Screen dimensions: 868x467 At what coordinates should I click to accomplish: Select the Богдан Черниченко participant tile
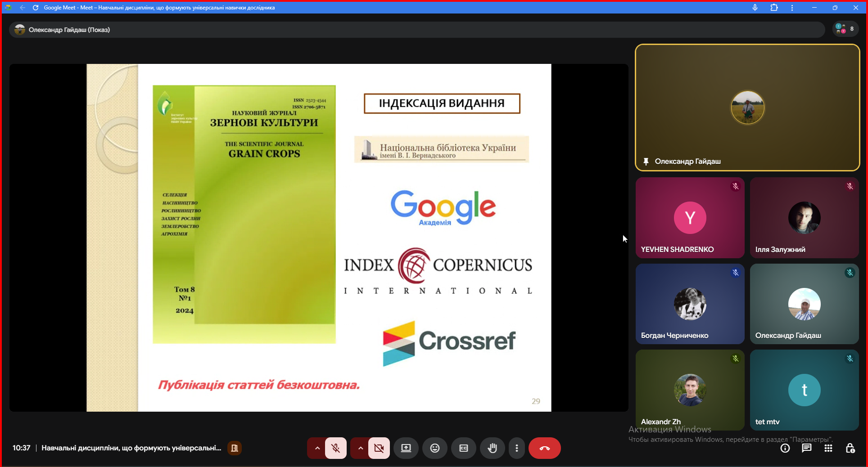coord(690,304)
